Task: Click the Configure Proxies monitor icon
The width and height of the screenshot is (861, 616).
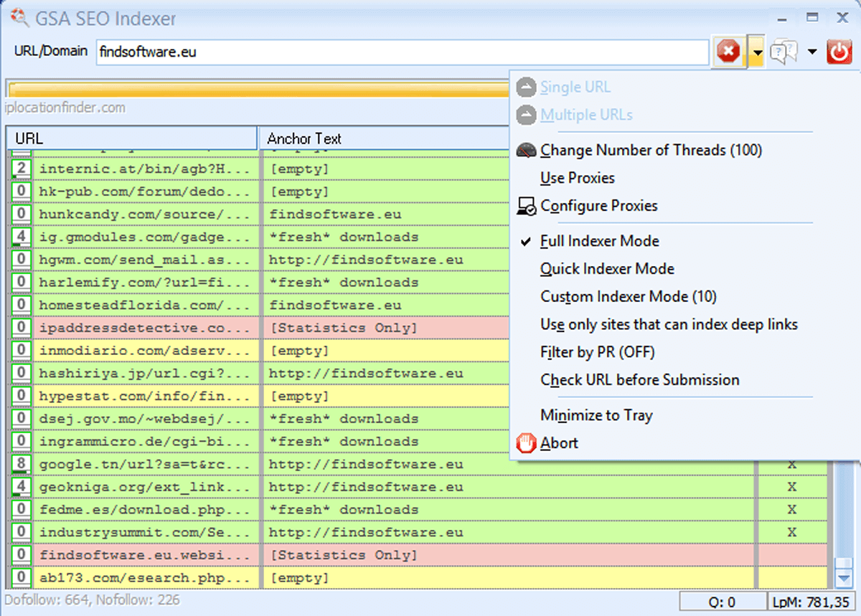Action: tap(526, 207)
